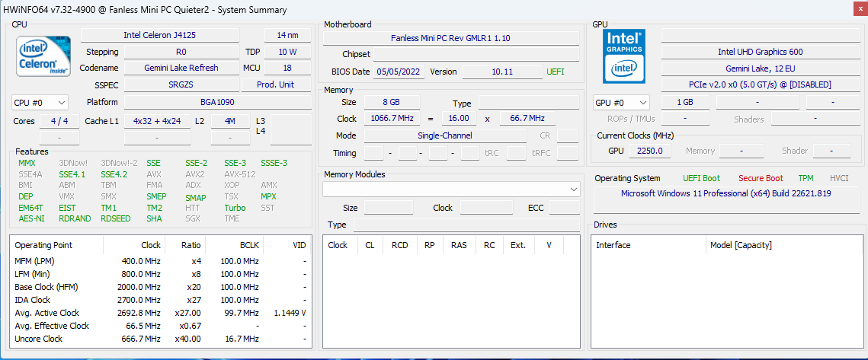
Task: Click the Intel UHD Graphics 600 field
Action: pyautogui.click(x=760, y=52)
